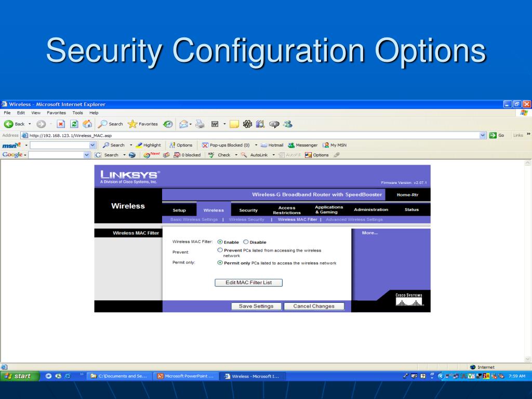The height and width of the screenshot is (399, 532).
Task: Click the Print icon
Action: [x=200, y=124]
